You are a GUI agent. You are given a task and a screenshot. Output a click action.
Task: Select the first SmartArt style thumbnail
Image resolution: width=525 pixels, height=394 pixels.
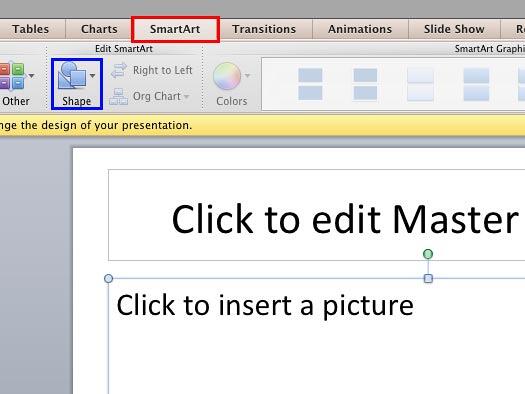pos(310,84)
